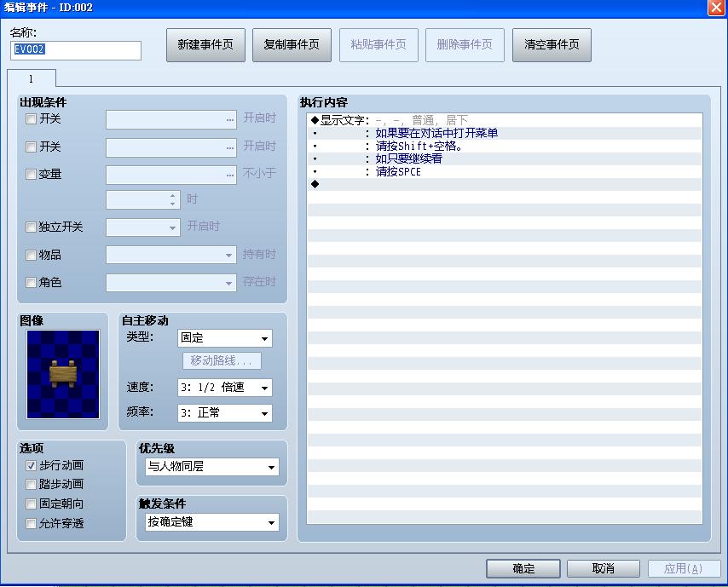The width and height of the screenshot is (728, 587).
Task: Select the line 如果要在对话中打开菜单
Action: (505, 133)
